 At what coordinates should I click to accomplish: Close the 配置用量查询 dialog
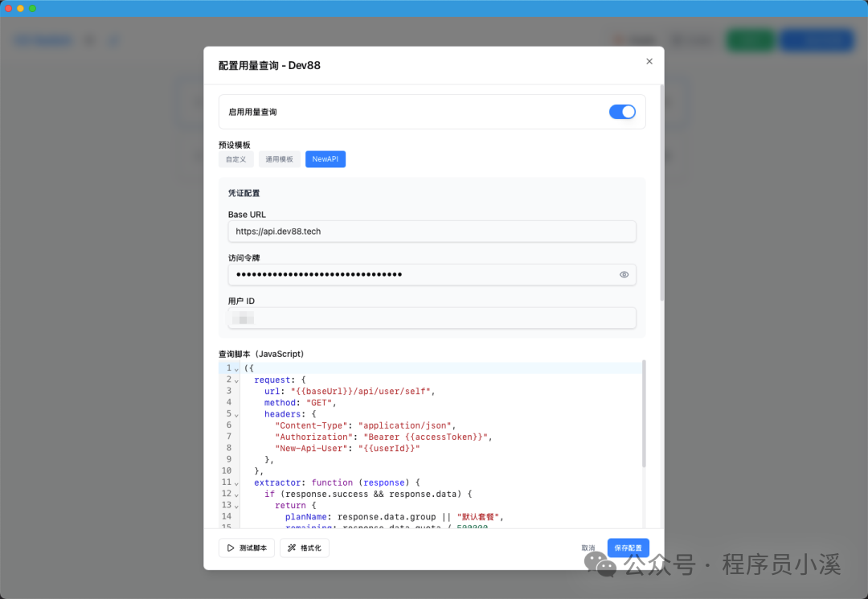pyautogui.click(x=649, y=61)
